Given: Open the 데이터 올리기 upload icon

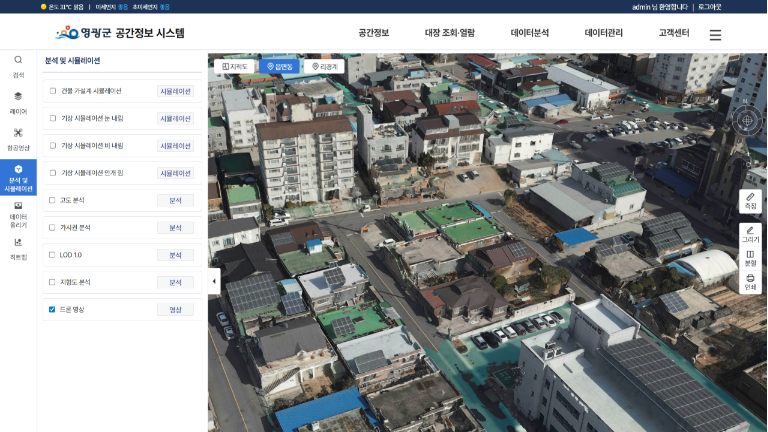Looking at the screenshot, I should 18,212.
